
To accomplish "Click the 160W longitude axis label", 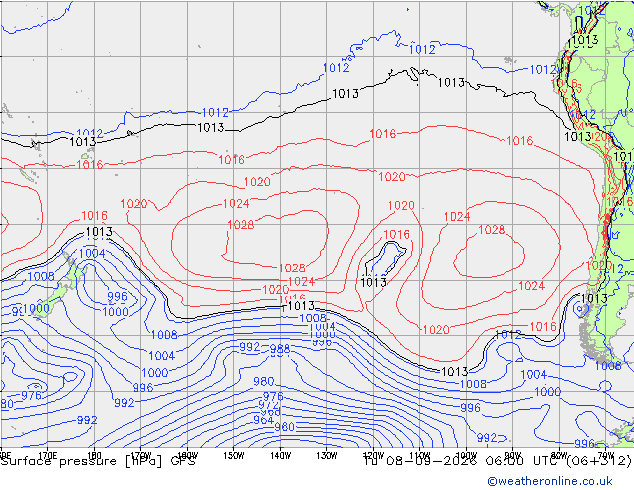I will tap(187, 456).
